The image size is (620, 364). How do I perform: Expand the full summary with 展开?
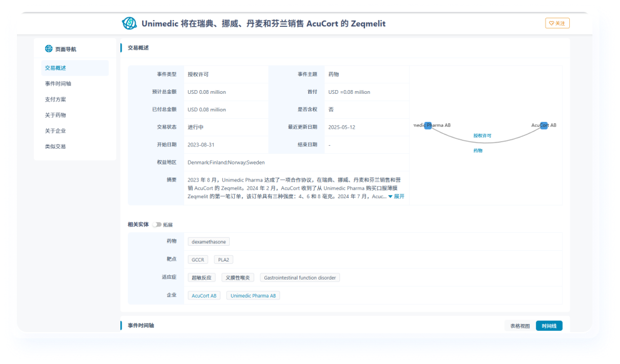point(396,196)
